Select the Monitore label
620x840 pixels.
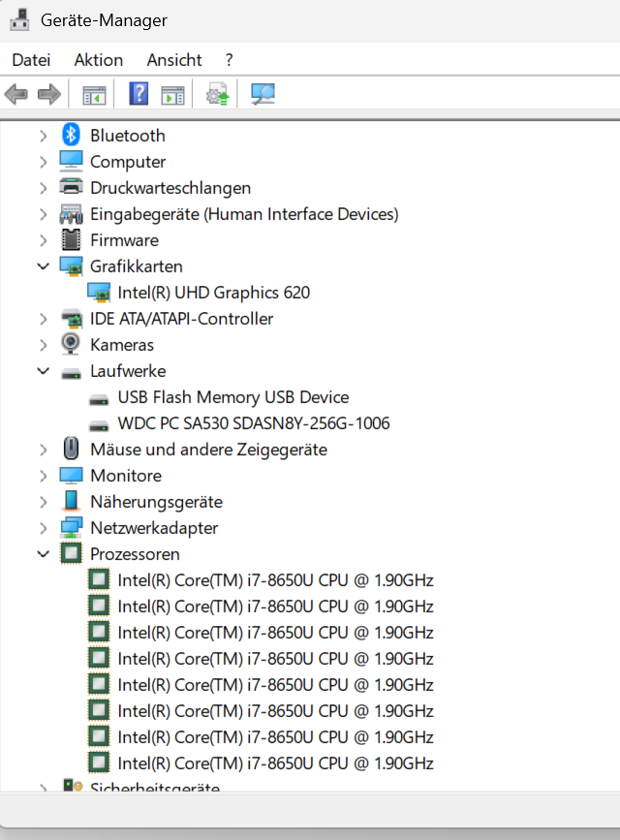[126, 476]
